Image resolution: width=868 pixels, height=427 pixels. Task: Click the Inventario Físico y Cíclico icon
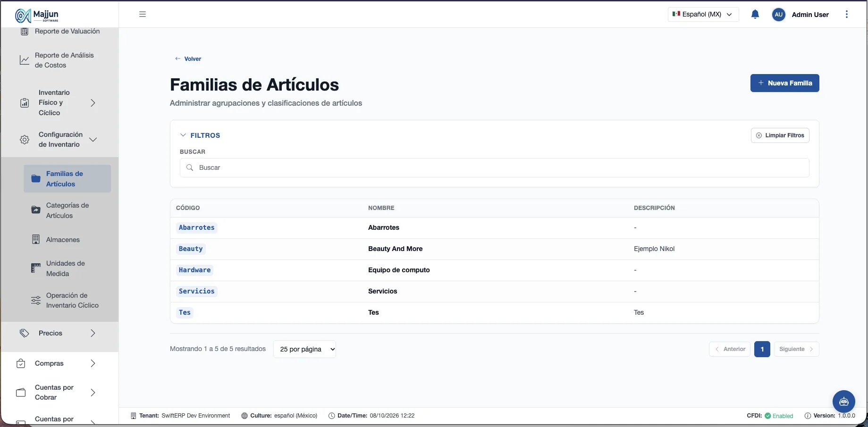[x=25, y=103]
